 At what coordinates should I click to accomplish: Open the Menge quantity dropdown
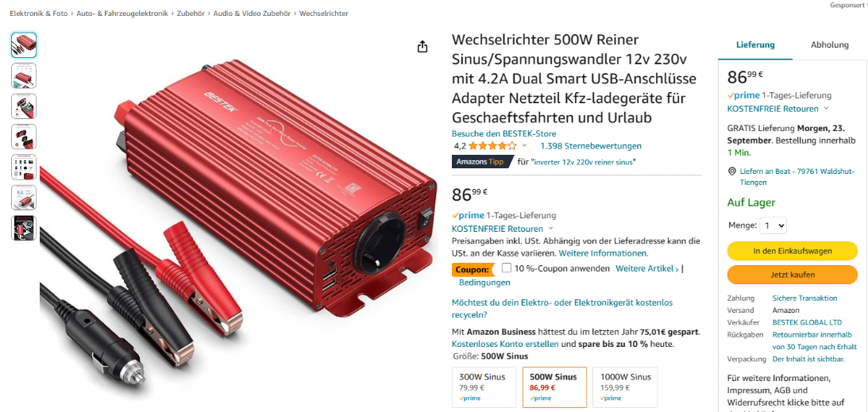773,225
